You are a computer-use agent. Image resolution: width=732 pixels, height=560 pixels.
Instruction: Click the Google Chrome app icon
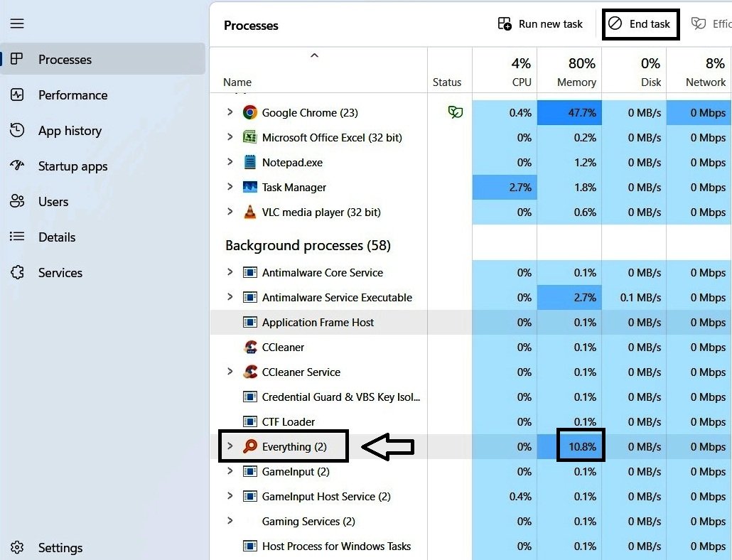click(249, 112)
